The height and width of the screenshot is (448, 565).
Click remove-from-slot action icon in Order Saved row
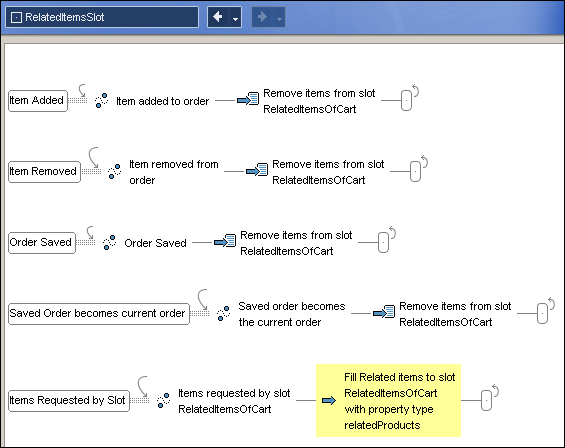point(225,241)
